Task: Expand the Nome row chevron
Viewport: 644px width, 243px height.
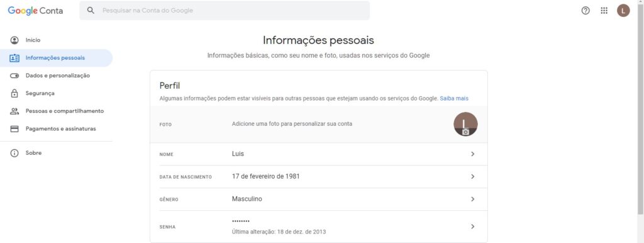Action: coord(472,154)
